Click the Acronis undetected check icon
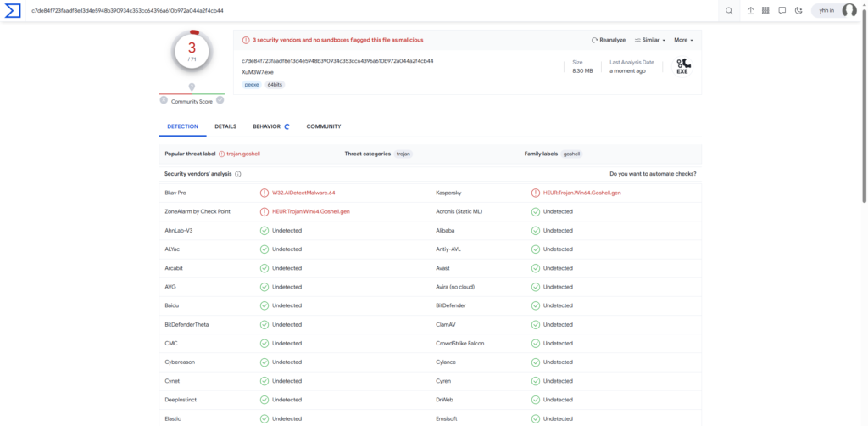Image resolution: width=868 pixels, height=426 pixels. click(536, 211)
